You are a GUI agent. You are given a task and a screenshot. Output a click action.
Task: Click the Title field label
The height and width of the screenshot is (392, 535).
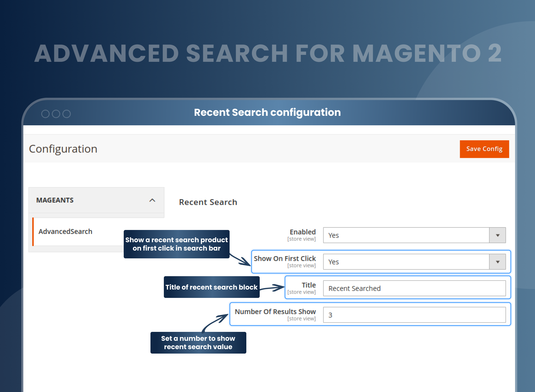tap(309, 285)
